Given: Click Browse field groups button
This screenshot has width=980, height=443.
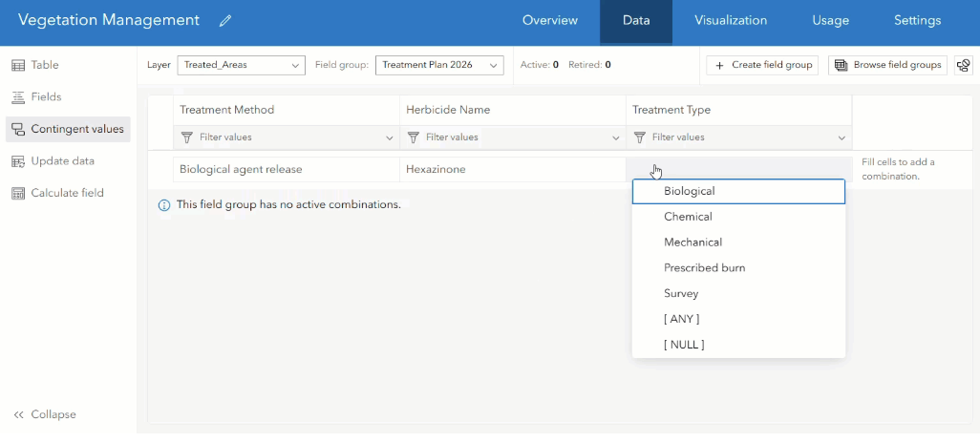Looking at the screenshot, I should (887, 65).
